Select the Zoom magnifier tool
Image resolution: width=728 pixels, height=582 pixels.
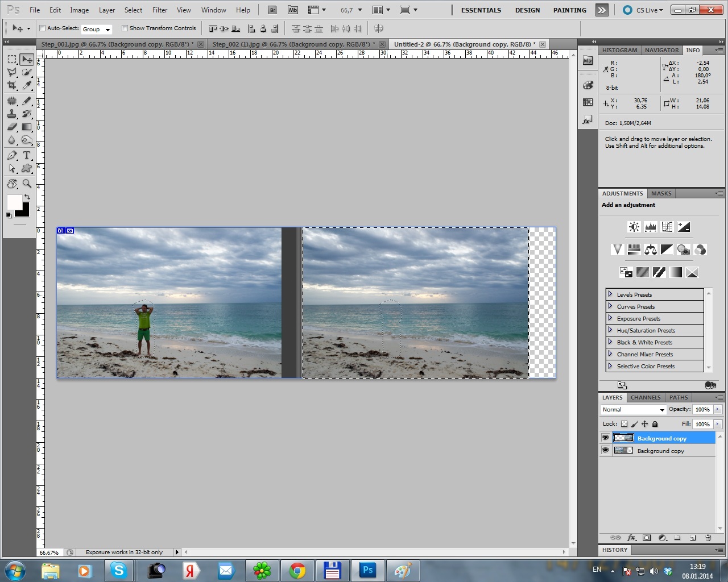pyautogui.click(x=27, y=184)
